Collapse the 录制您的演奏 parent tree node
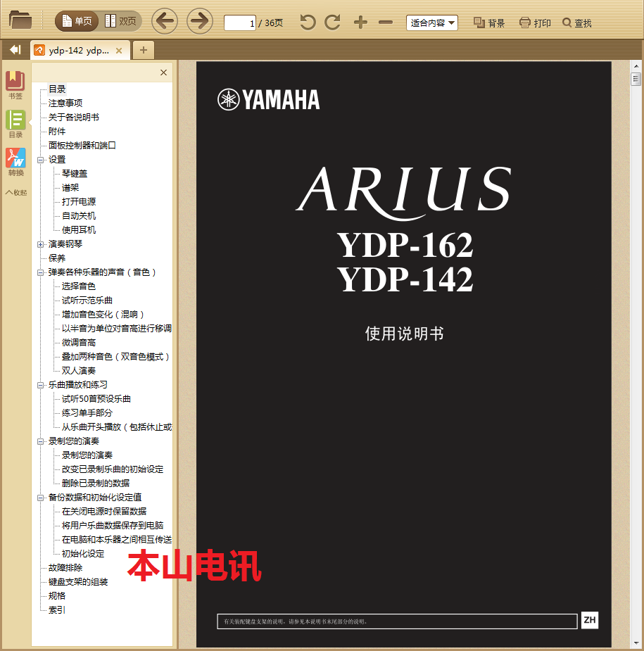 point(40,441)
